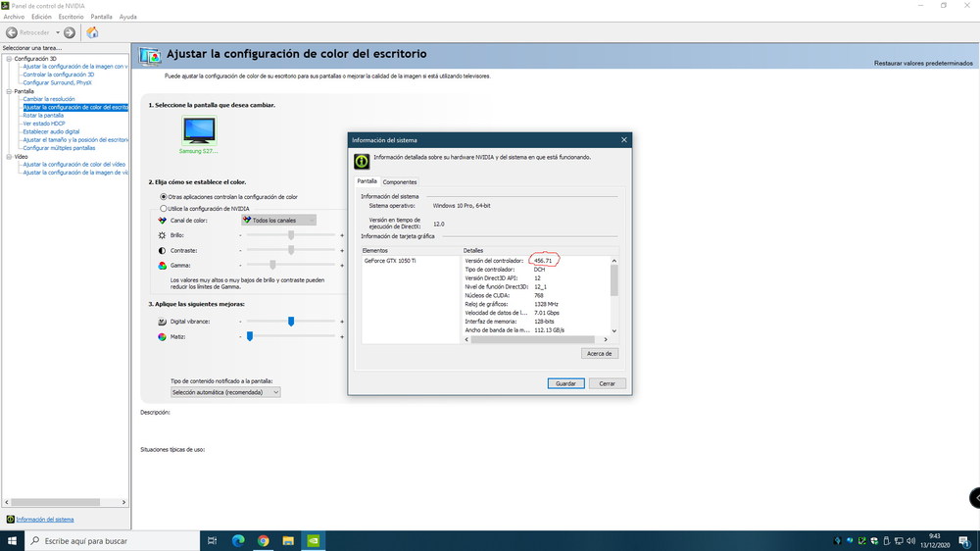Viewport: 980px width, 551px height.
Task: Select Establecer audio digital tree item
Action: (x=51, y=131)
